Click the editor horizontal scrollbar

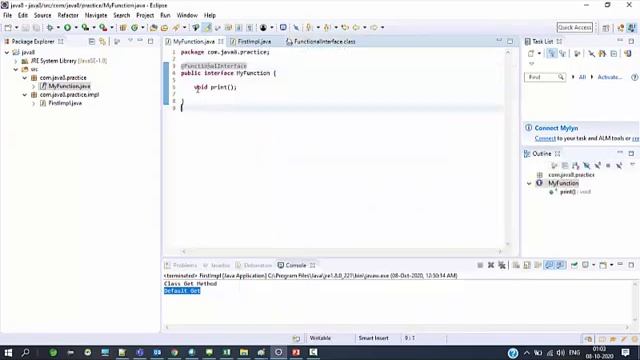342,251
